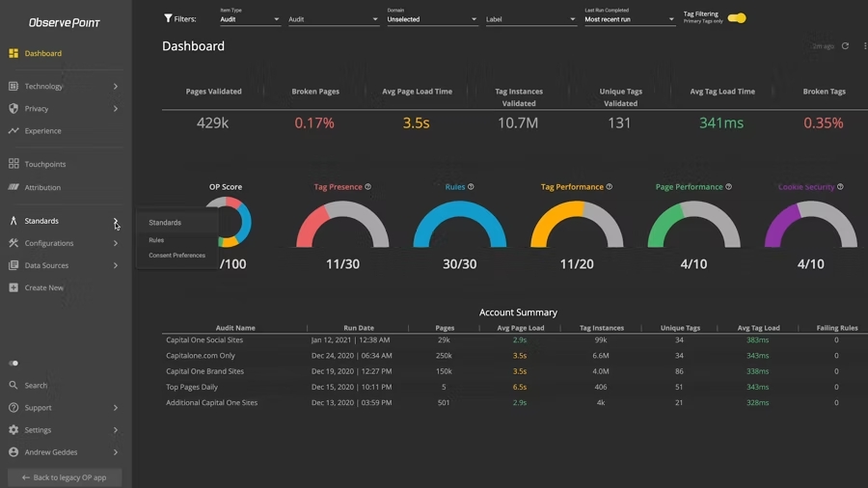868x488 pixels.
Task: Click the Rules blue gauge
Action: coord(459,224)
